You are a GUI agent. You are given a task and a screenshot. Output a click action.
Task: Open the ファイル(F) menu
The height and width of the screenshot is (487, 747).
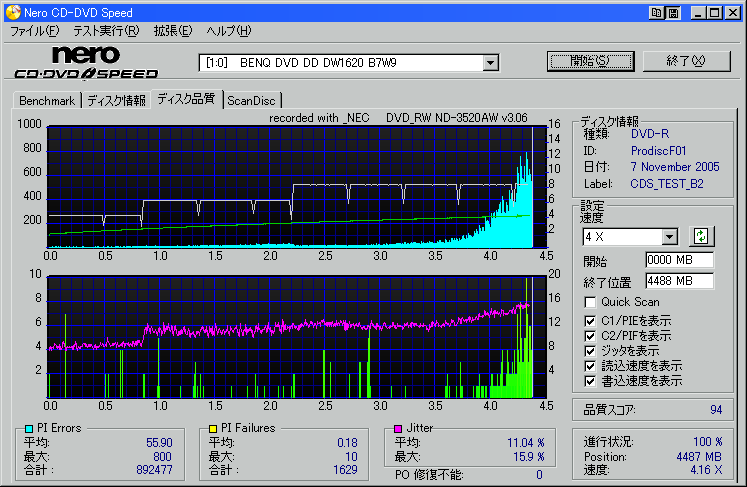pyautogui.click(x=34, y=31)
